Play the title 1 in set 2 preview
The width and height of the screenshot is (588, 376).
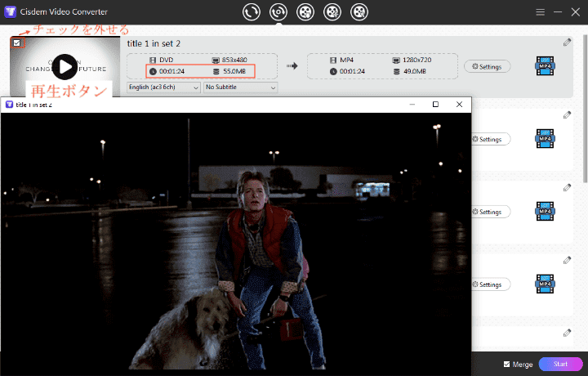pyautogui.click(x=65, y=67)
